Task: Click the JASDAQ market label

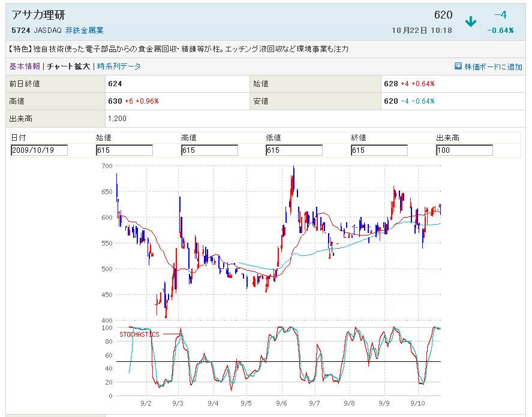Action: (x=48, y=30)
